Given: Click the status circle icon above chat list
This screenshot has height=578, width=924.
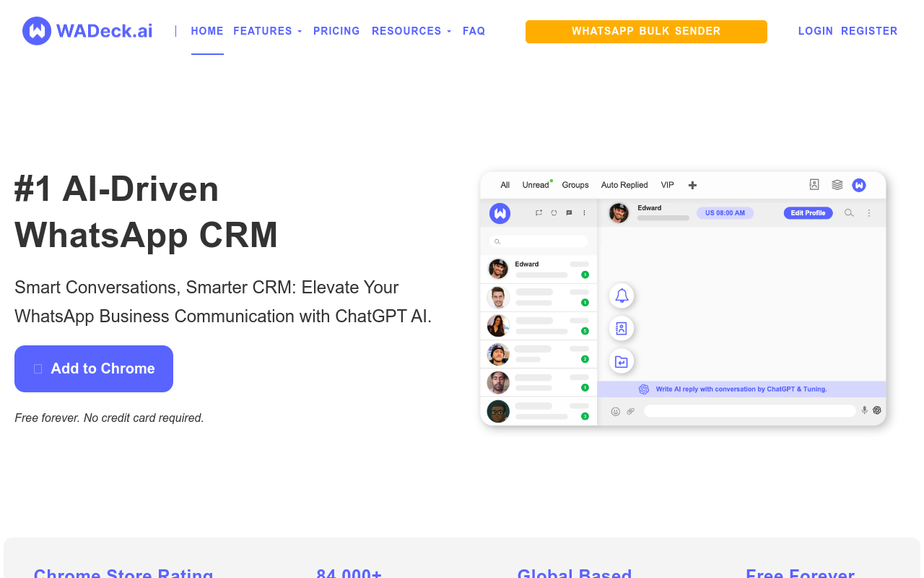Looking at the screenshot, I should click(554, 213).
